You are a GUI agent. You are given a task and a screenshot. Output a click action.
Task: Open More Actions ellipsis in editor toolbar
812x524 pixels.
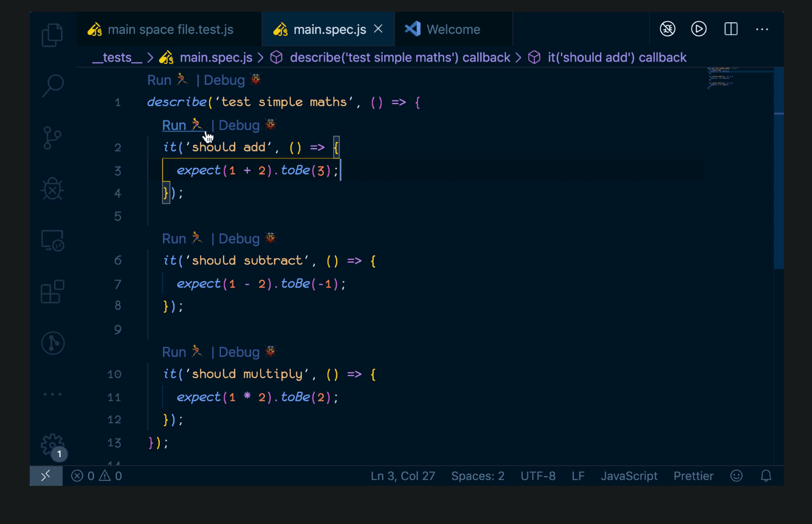point(762,29)
